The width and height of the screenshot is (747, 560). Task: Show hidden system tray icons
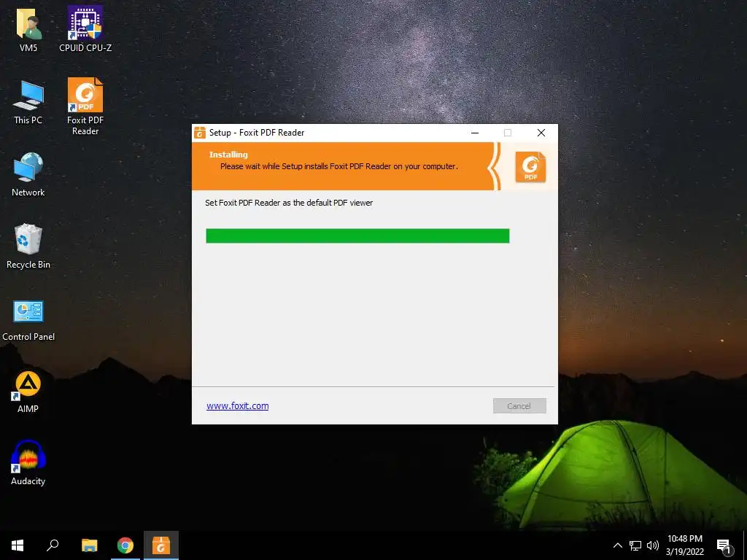pyautogui.click(x=617, y=545)
